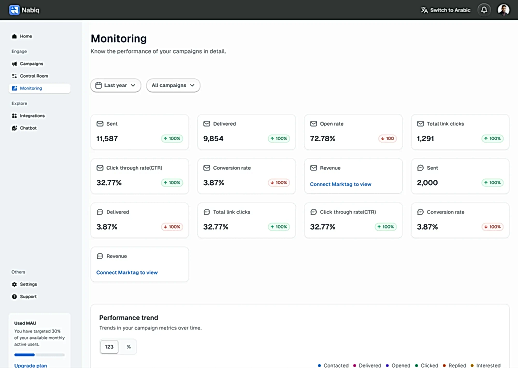Click the Control Room icon
This screenshot has height=368, width=518.
coord(14,76)
